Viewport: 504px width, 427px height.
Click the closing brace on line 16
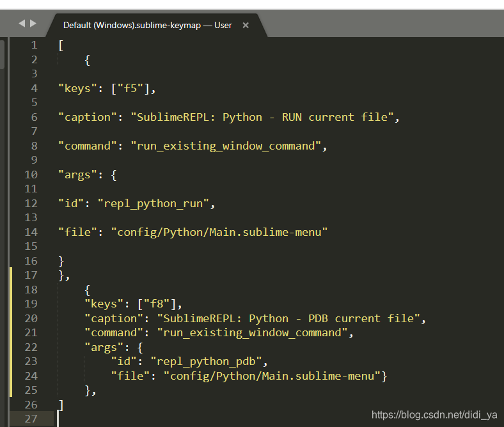point(61,261)
